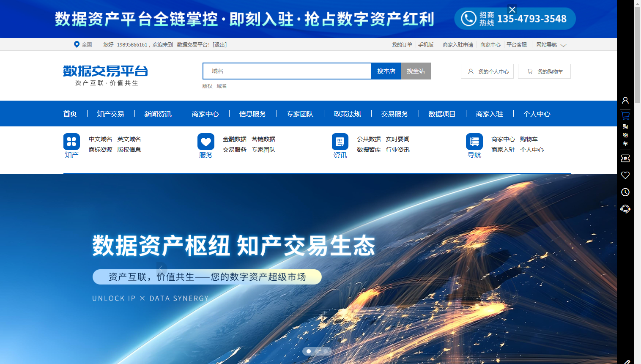
Task: Open 中文域名 link
Action: coord(100,139)
